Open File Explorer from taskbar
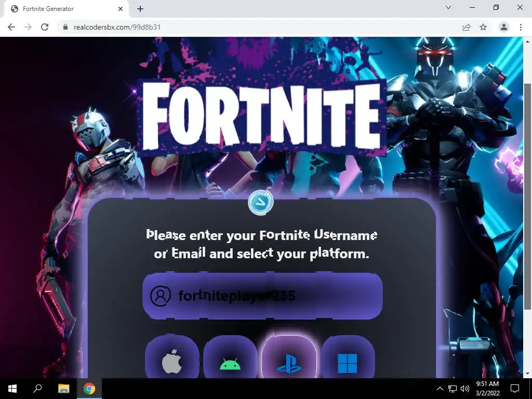Image resolution: width=532 pixels, height=399 pixels. point(63,389)
